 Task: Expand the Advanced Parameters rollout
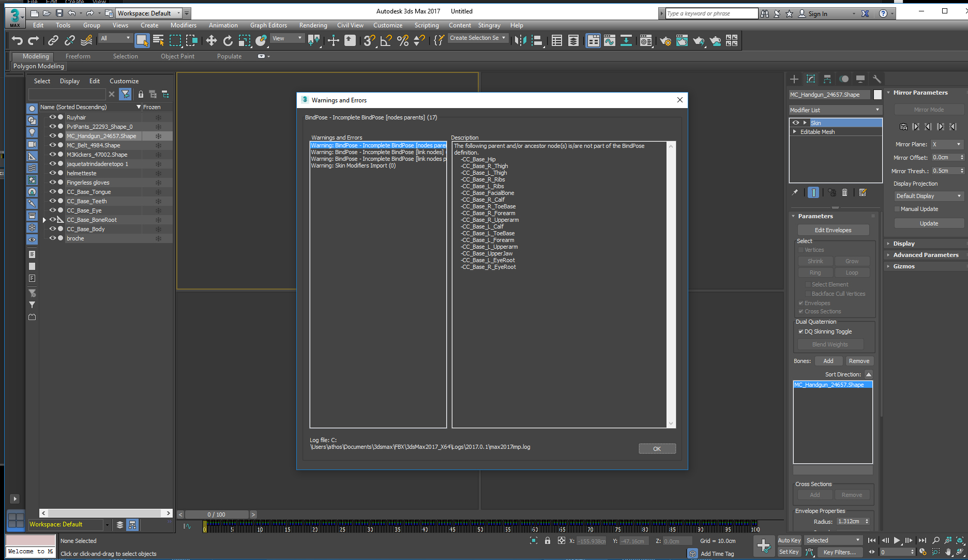[x=926, y=255]
